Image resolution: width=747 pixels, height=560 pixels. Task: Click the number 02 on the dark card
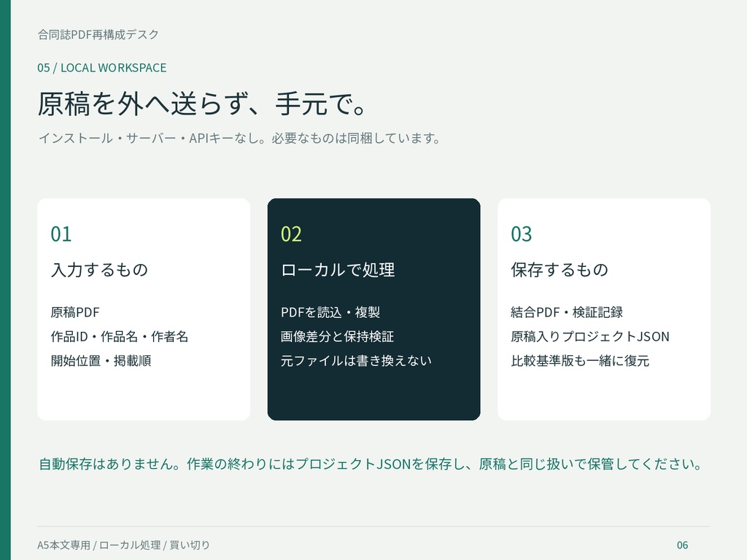(x=291, y=234)
